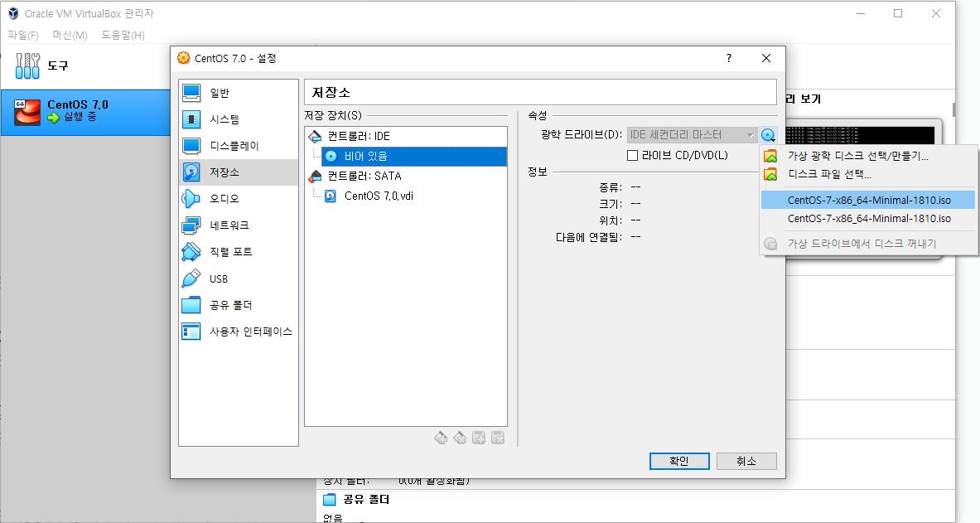The image size is (980, 523).
Task: Open the USB settings category icon
Action: 191,278
